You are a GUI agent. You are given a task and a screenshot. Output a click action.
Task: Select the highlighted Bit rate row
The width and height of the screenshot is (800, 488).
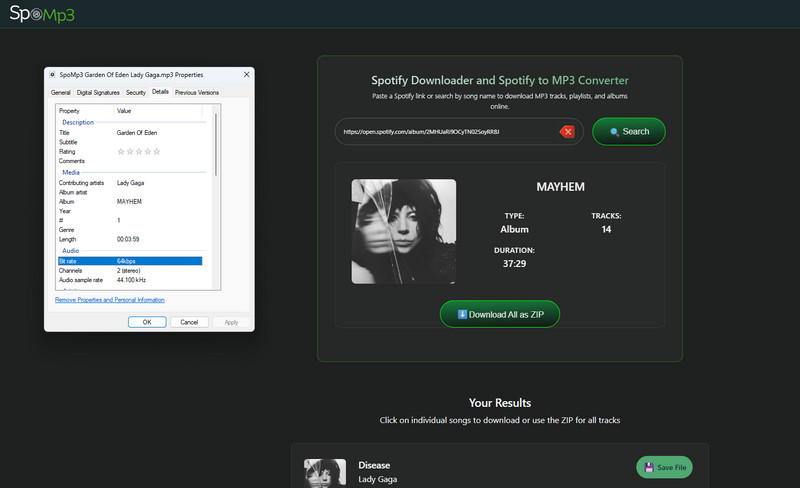pos(130,261)
